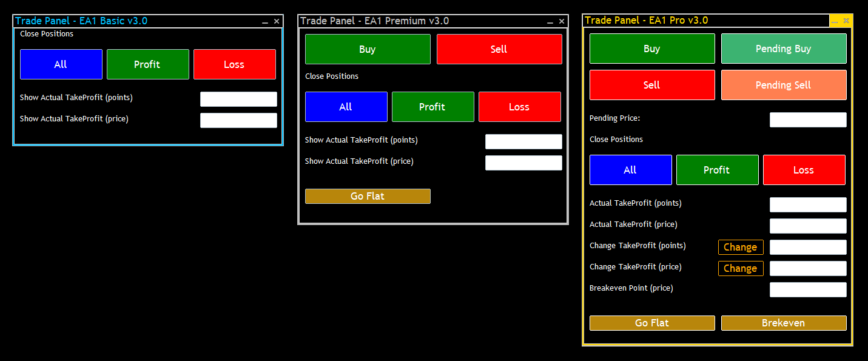Click Buy button in Pro panel
The image size is (868, 361).
pos(652,49)
